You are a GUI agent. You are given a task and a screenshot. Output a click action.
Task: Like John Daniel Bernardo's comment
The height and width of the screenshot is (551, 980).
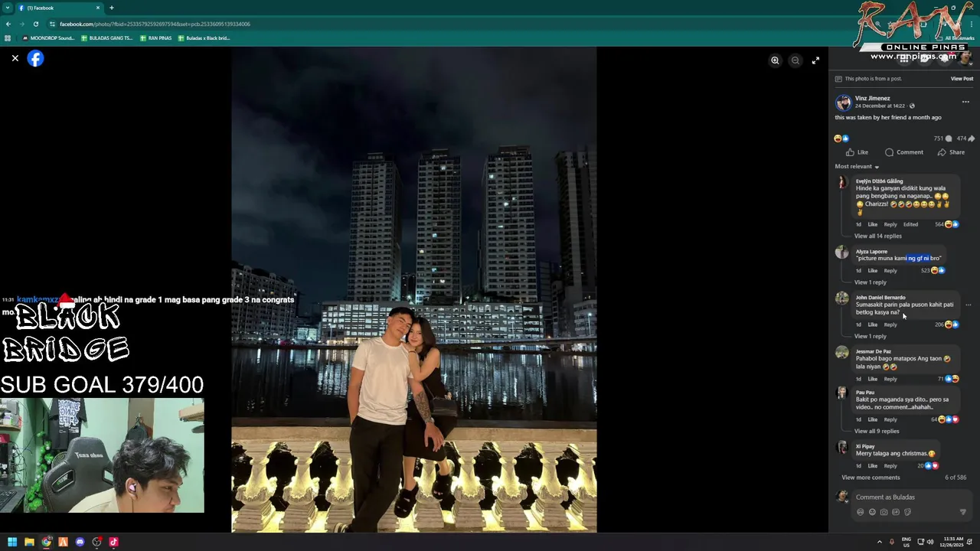pos(872,324)
